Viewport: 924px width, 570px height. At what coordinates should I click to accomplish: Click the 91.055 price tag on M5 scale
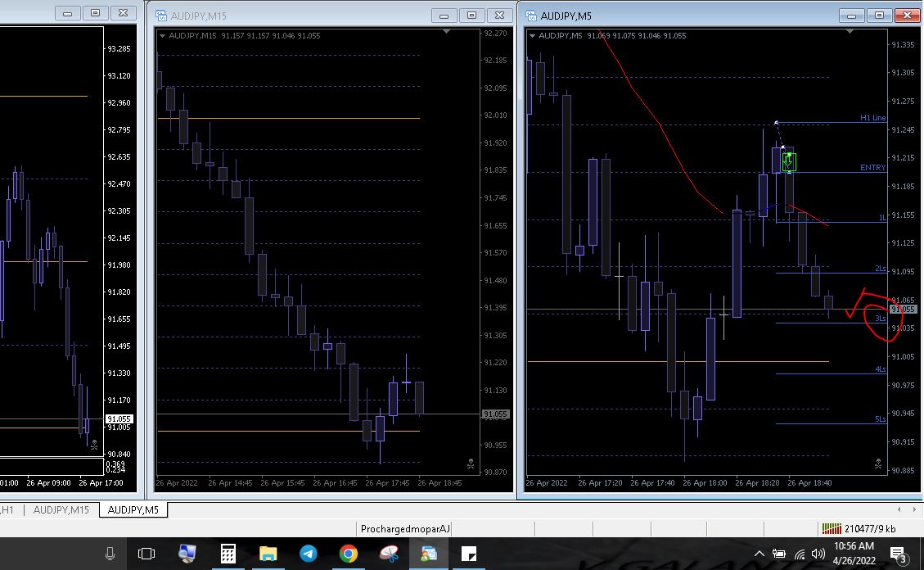pos(903,310)
